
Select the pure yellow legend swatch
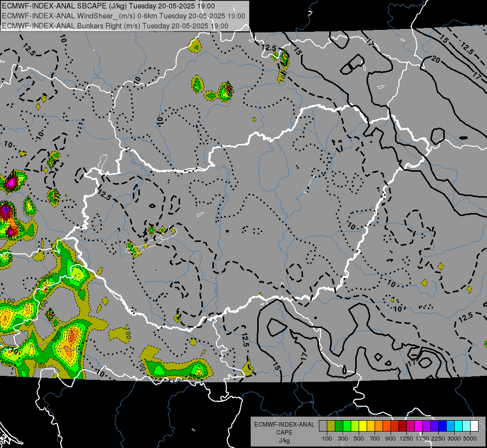pyautogui.click(x=363, y=426)
